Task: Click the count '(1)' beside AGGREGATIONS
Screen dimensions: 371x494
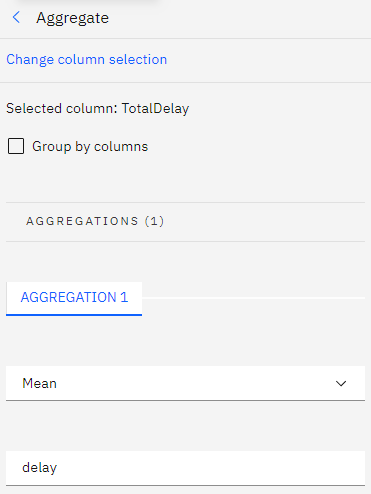Action: tap(154, 221)
